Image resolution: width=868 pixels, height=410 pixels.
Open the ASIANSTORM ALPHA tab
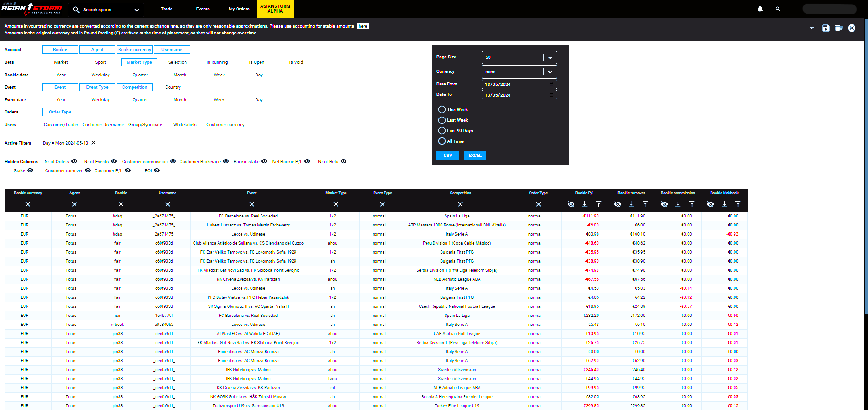pyautogui.click(x=275, y=9)
